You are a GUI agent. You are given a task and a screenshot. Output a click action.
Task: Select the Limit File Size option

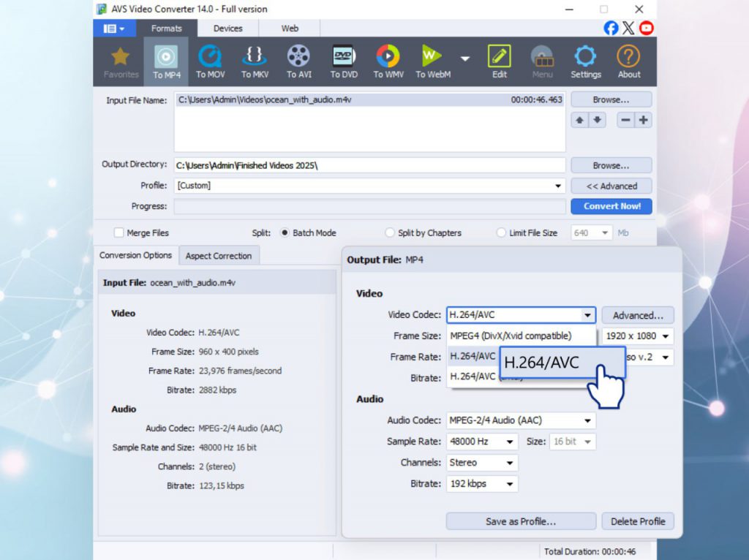tap(501, 233)
